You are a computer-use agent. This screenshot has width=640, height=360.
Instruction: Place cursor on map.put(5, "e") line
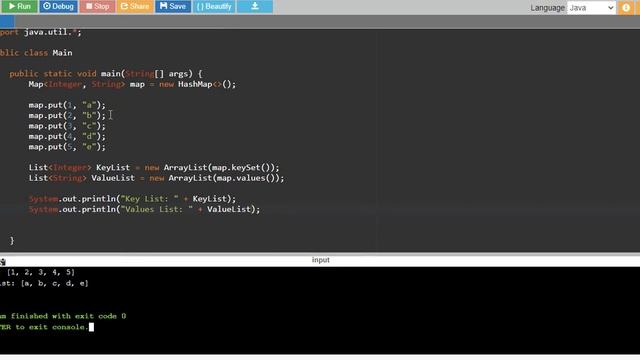pyautogui.click(x=67, y=147)
